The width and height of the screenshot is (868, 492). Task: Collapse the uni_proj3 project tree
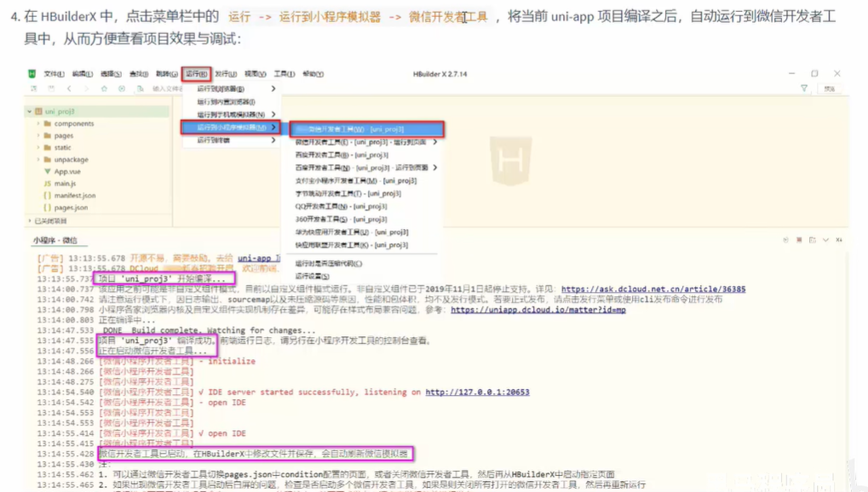coord(29,112)
